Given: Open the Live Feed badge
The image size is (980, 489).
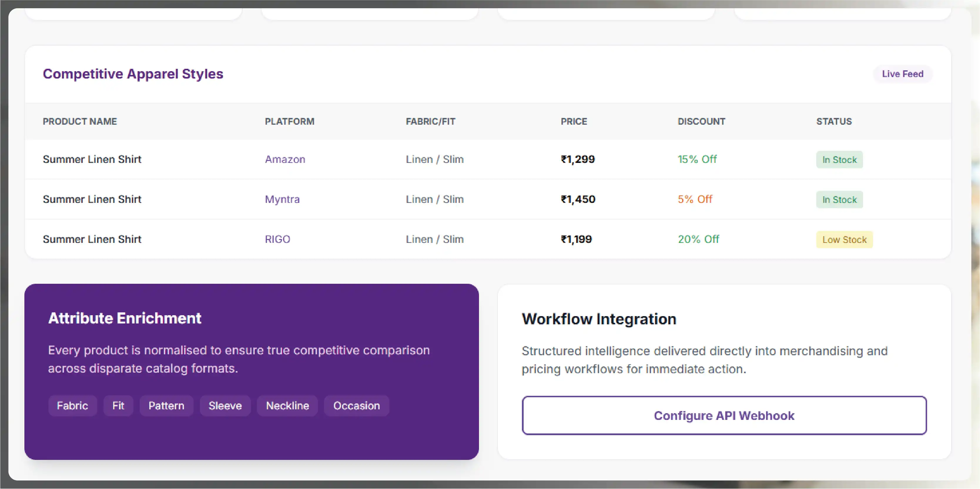Looking at the screenshot, I should pyautogui.click(x=902, y=74).
